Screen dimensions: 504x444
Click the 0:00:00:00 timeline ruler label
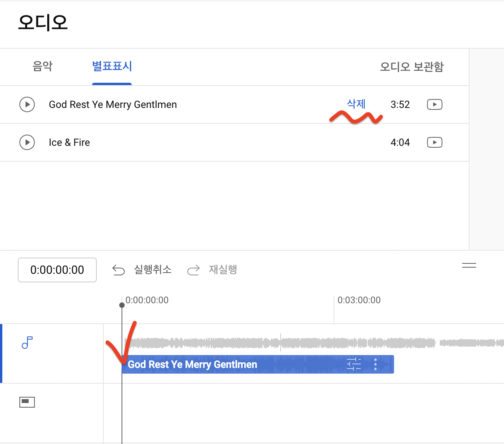pos(147,300)
